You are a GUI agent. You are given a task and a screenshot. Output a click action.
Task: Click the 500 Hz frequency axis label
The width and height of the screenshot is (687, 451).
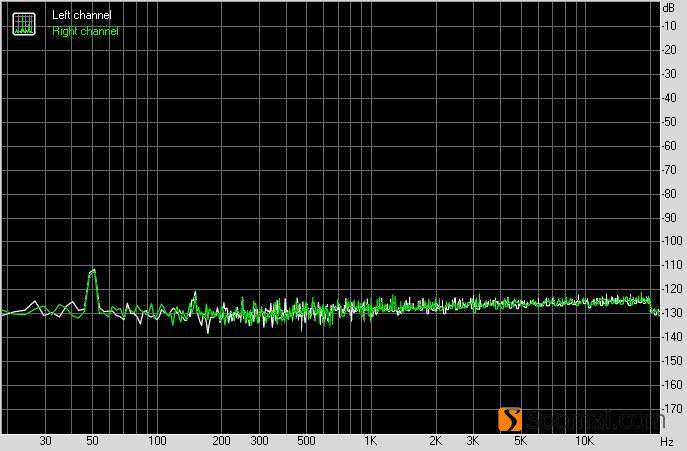pos(306,441)
